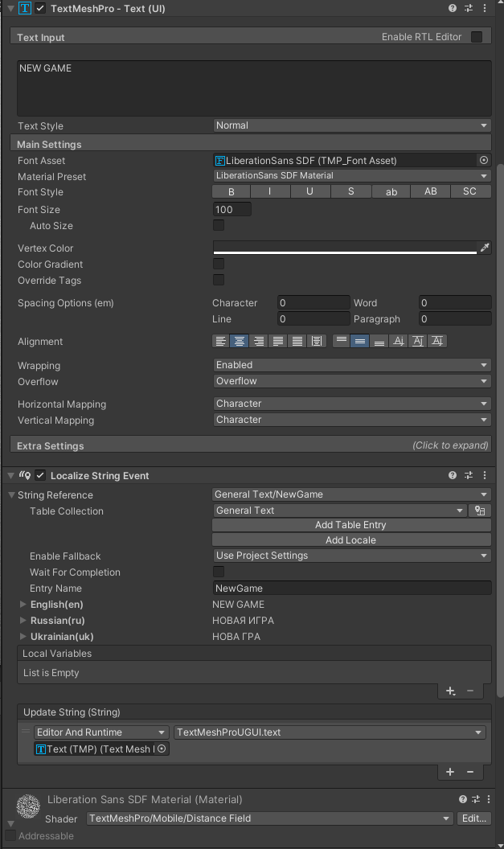Set horizontal alignment to left

221,342
